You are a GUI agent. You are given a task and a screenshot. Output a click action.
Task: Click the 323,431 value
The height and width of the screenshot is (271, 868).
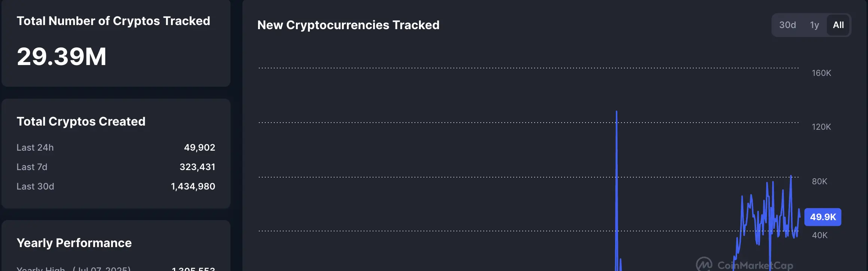[197, 167]
